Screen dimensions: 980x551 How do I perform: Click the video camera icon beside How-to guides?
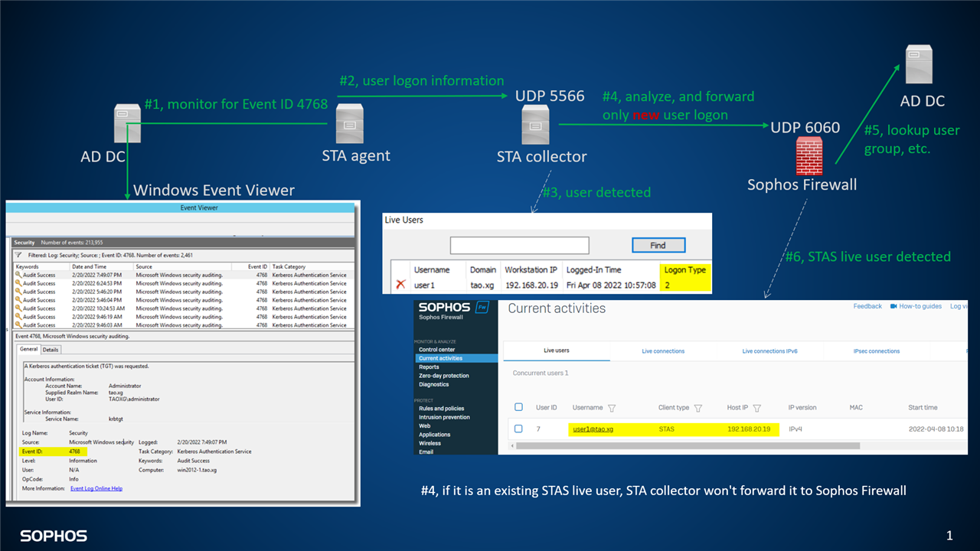pos(893,306)
